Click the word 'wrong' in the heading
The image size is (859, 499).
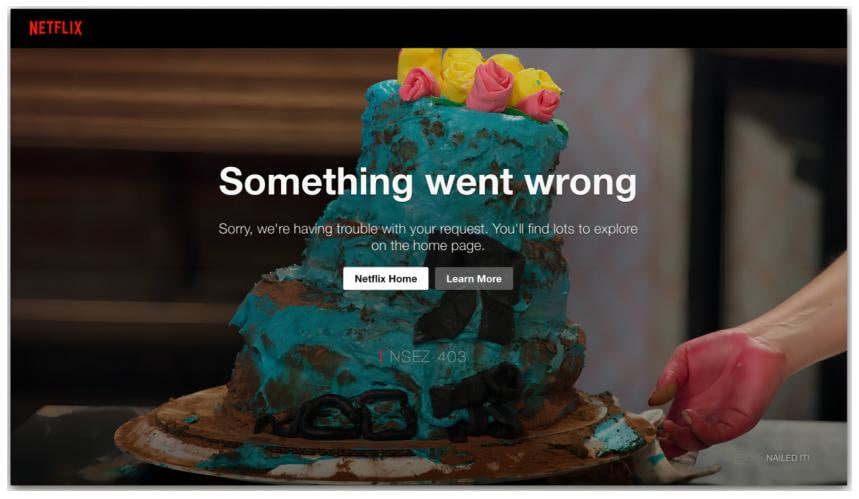581,182
